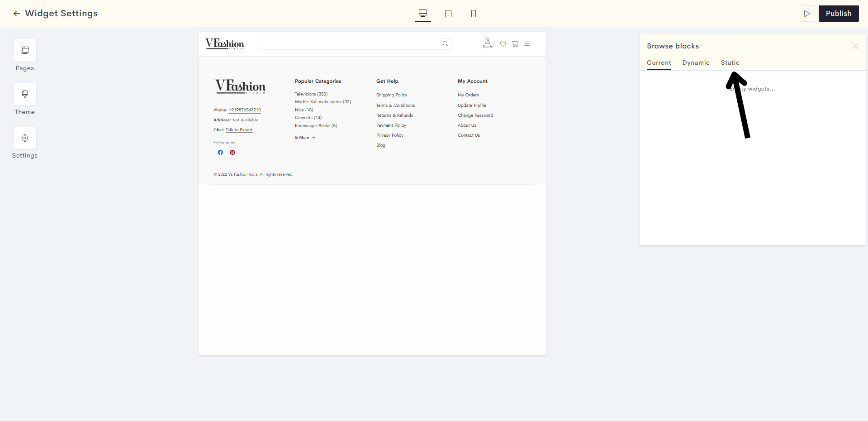This screenshot has width=868, height=421.
Task: Switch to tablet preview mode
Action: pos(448,14)
